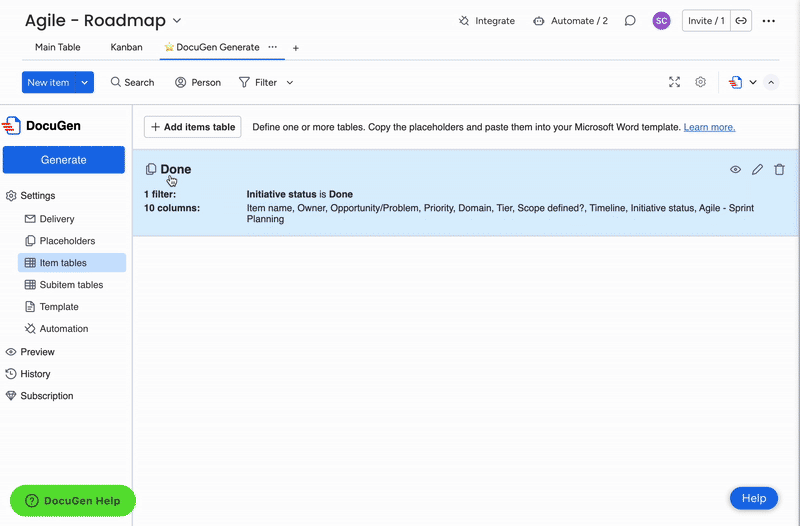
Task: Copy the Done table placeholder icon
Action: [151, 169]
